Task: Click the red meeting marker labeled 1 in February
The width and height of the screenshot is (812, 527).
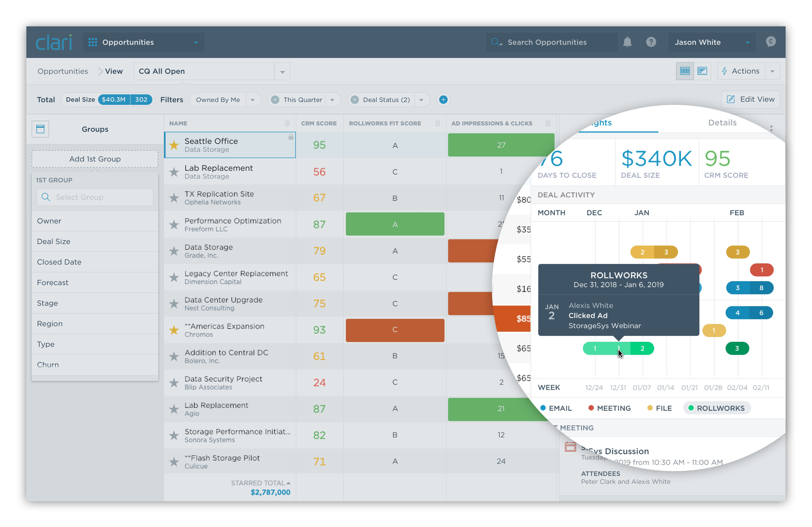Action: (761, 270)
